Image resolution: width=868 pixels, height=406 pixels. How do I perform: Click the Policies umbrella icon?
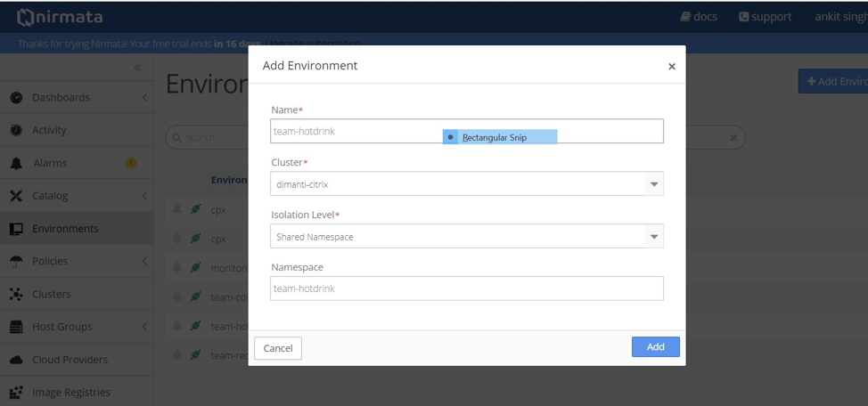[16, 261]
